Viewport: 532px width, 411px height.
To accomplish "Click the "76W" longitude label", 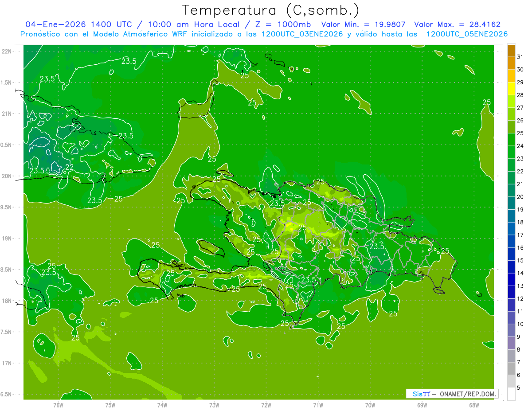I will pyautogui.click(x=58, y=405).
